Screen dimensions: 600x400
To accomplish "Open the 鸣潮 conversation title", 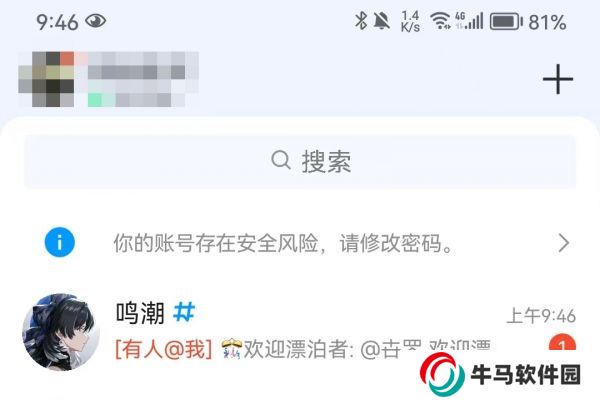I will pos(140,313).
